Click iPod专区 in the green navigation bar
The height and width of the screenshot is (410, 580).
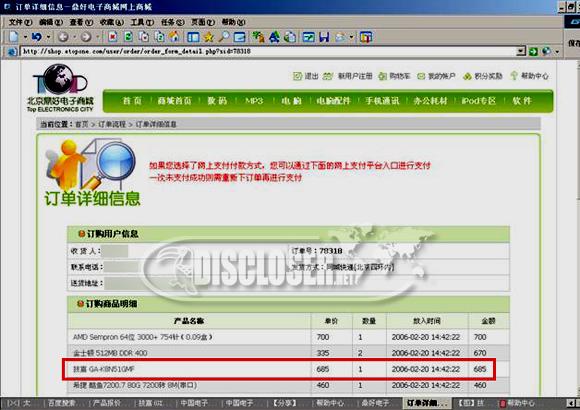coord(479,101)
